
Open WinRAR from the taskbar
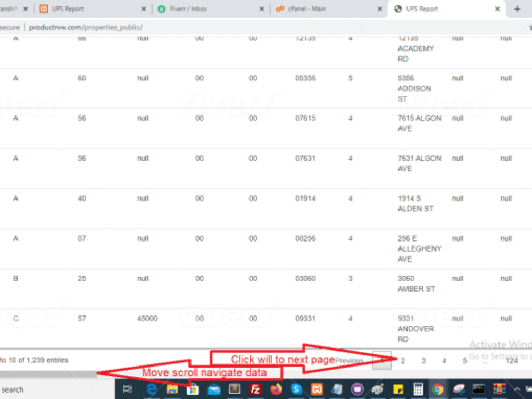[x=500, y=389]
